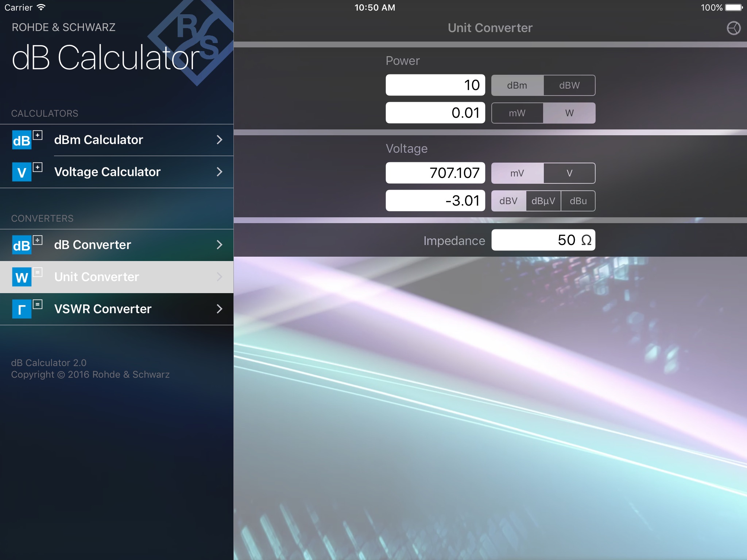This screenshot has width=747, height=560.
Task: Click the 'ROHDE & SCHWARZ' header text
Action: pos(63,27)
